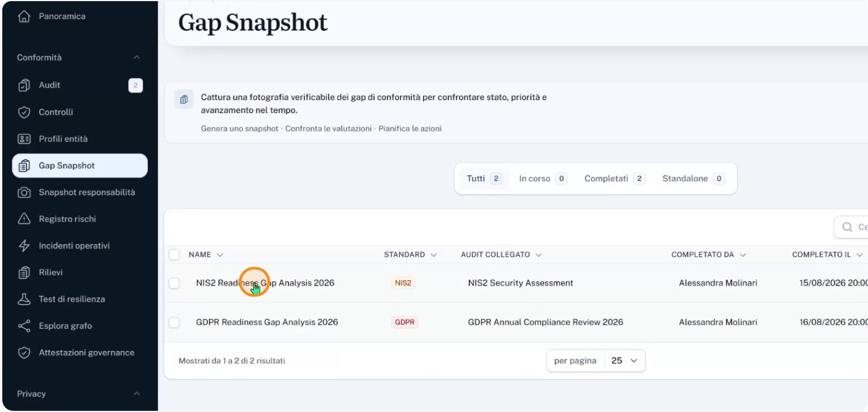Sort by the AUDIT COLLEGATO column header
Screen dimensions: 868x412
click(x=501, y=255)
